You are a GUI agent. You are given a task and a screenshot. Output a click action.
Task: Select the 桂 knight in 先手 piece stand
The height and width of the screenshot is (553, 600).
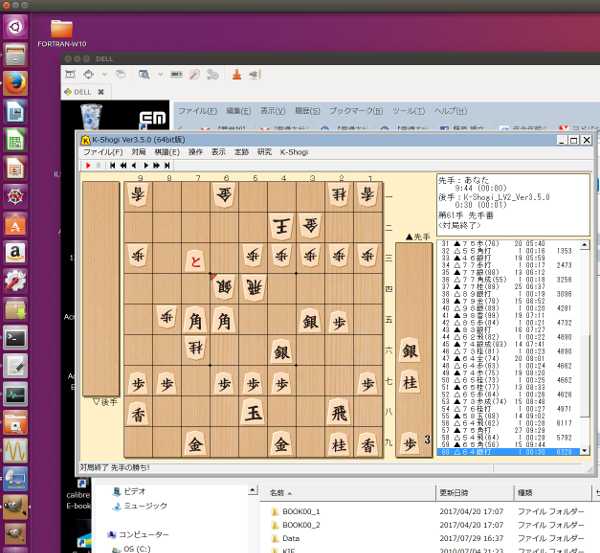coord(410,382)
